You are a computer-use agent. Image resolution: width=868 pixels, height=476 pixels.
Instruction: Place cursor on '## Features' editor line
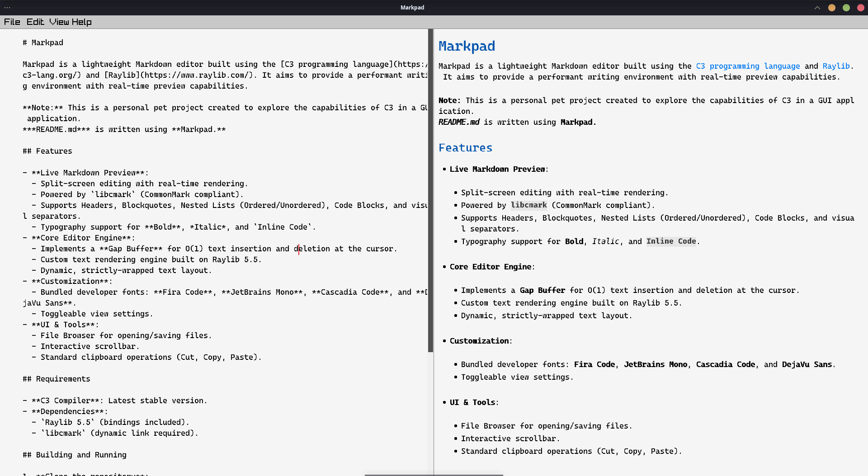(x=47, y=151)
